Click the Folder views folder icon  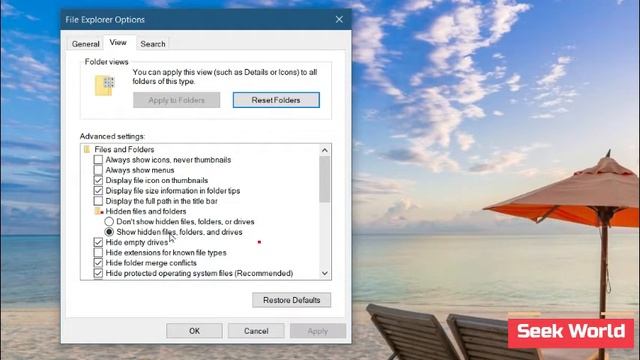point(104,86)
